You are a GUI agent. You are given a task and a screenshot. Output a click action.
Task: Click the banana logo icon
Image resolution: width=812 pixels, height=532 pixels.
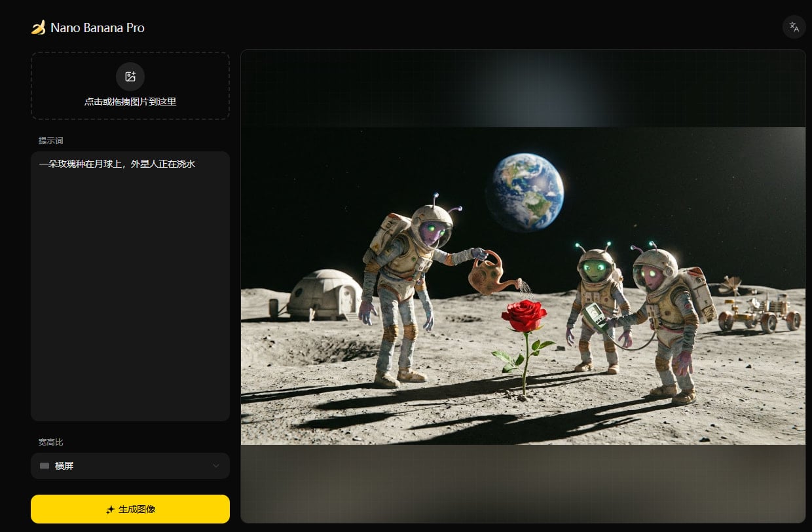pos(38,28)
